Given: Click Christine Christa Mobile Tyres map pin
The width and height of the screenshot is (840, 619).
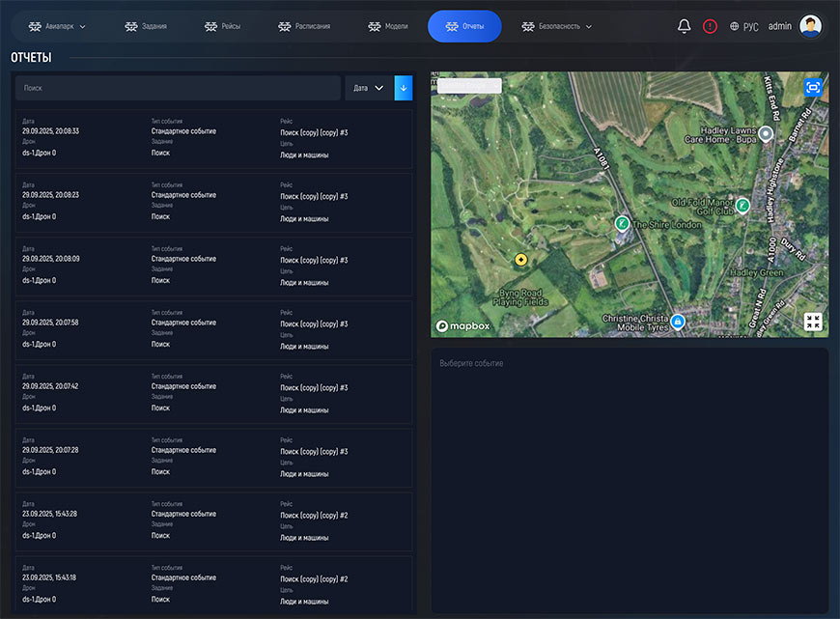Looking at the screenshot, I should (x=678, y=321).
